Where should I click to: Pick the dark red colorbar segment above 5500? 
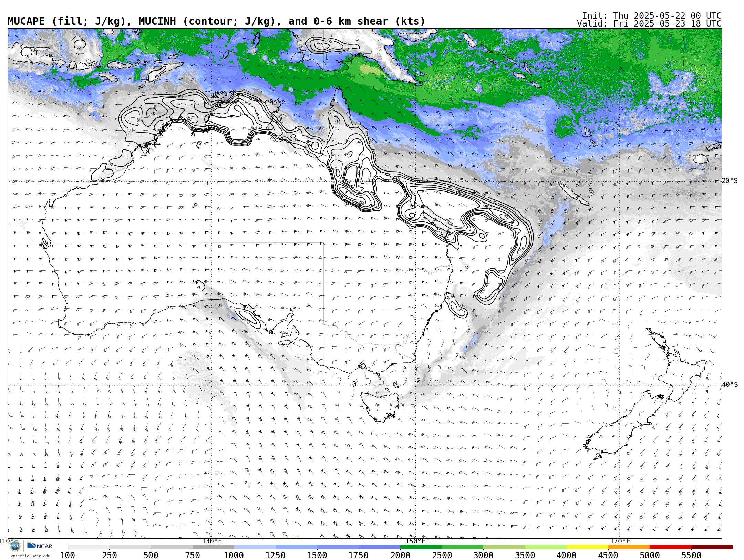tap(712, 547)
